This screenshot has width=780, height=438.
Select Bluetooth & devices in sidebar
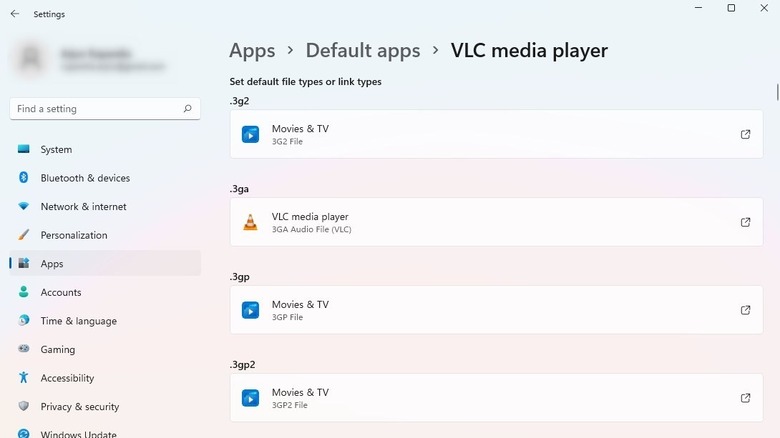[x=85, y=178]
